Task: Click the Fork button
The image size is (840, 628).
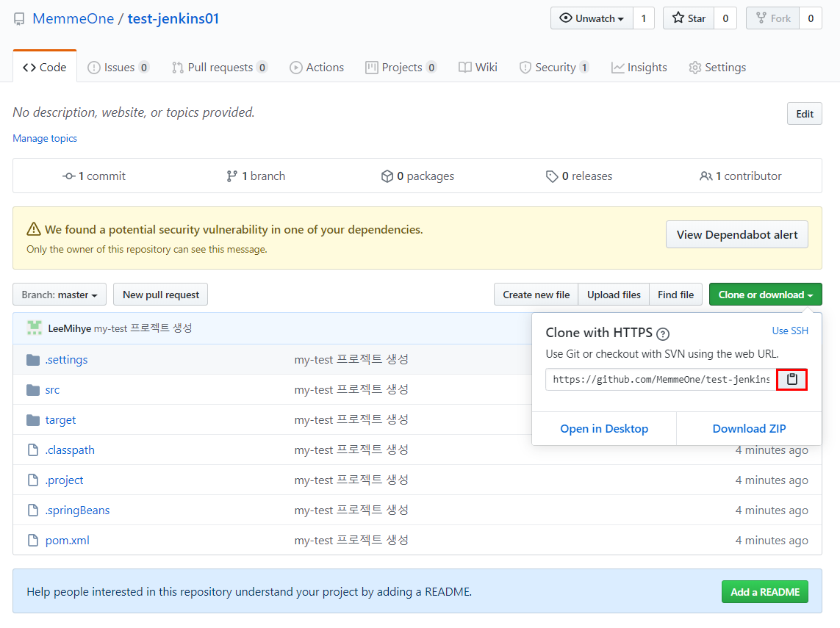Action: click(x=772, y=18)
